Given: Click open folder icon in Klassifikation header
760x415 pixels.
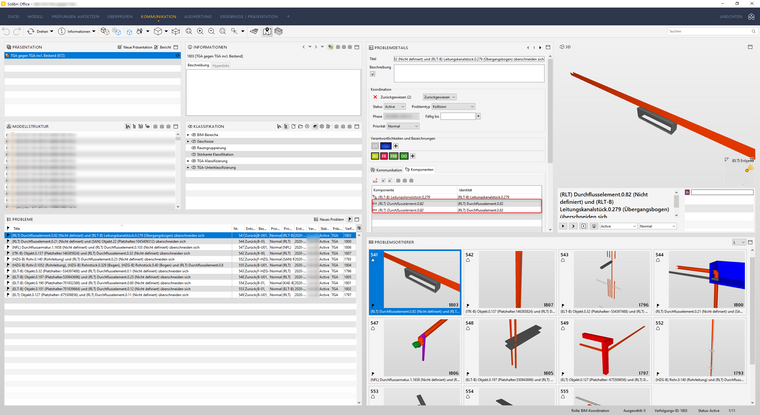Looking at the screenshot, I should point(300,127).
